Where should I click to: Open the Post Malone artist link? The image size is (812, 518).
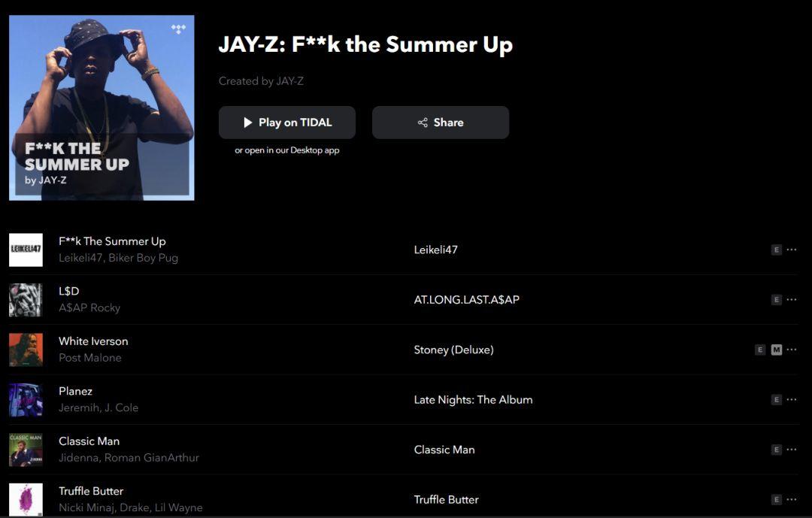click(90, 357)
